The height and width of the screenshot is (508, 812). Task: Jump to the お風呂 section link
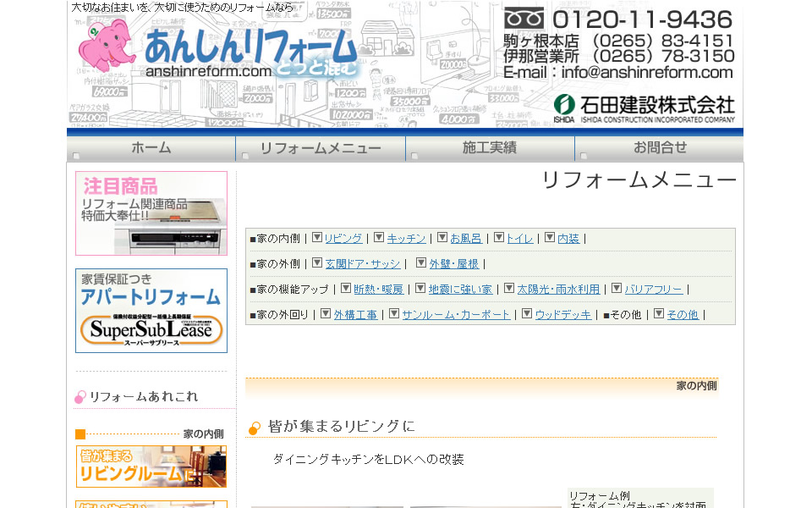[466, 239]
